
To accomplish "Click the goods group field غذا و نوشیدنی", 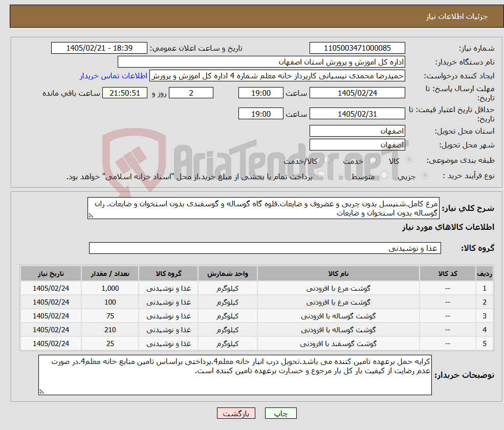I will (265, 248).
